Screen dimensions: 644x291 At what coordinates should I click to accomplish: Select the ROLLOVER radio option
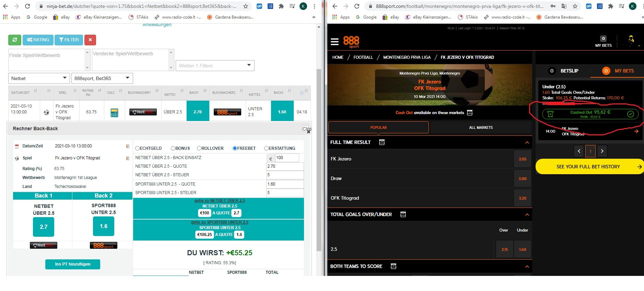(199, 148)
